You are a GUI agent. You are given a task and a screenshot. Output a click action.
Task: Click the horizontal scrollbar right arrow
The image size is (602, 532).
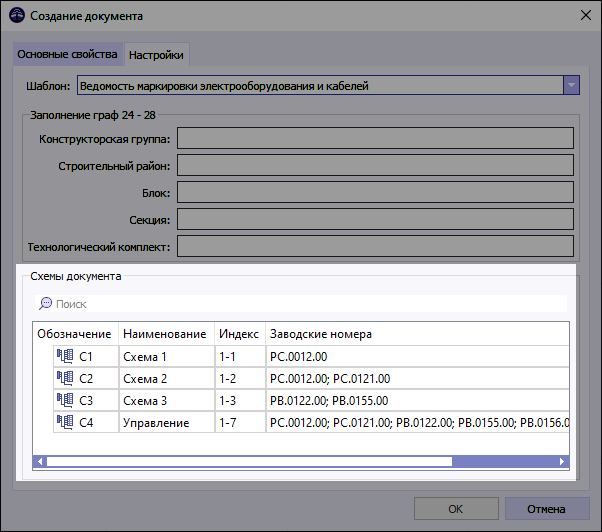pyautogui.click(x=562, y=461)
